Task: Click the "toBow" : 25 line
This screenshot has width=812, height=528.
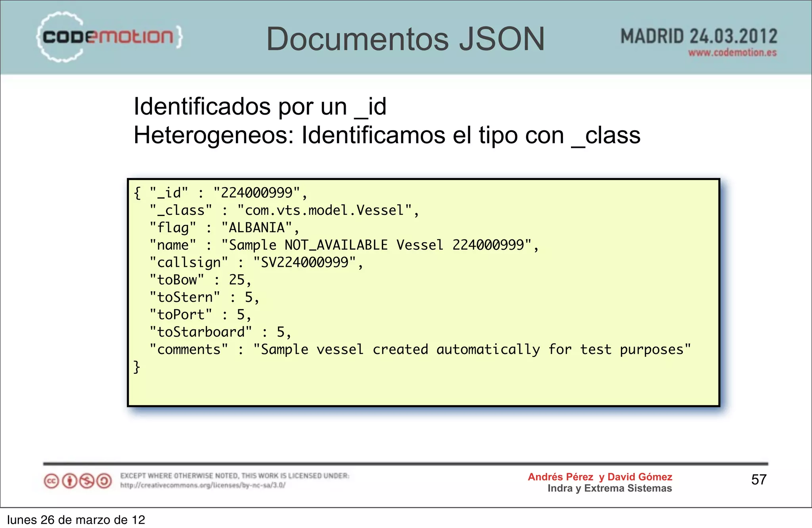Action: pyautogui.click(x=200, y=280)
